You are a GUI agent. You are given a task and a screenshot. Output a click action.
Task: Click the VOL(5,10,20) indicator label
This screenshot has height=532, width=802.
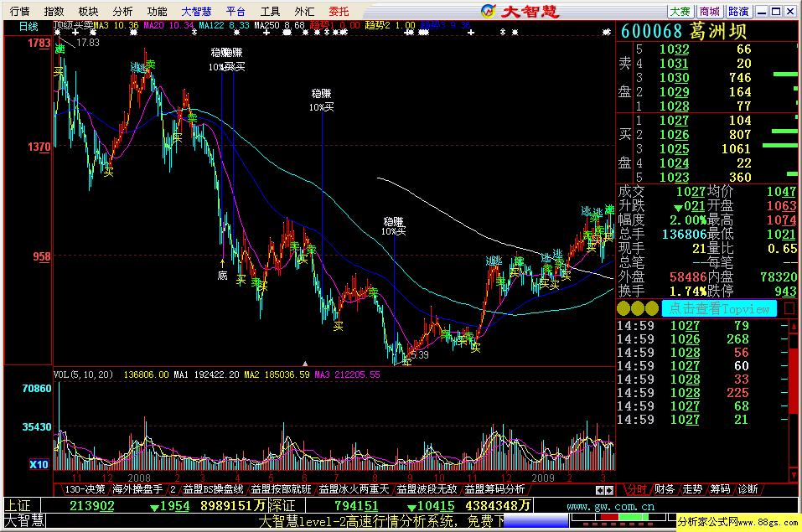(x=83, y=374)
